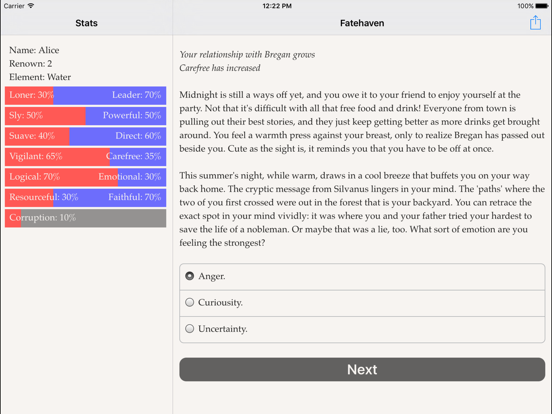Click the Renown: 2 text
Screen dimensions: 552x414
click(x=31, y=64)
